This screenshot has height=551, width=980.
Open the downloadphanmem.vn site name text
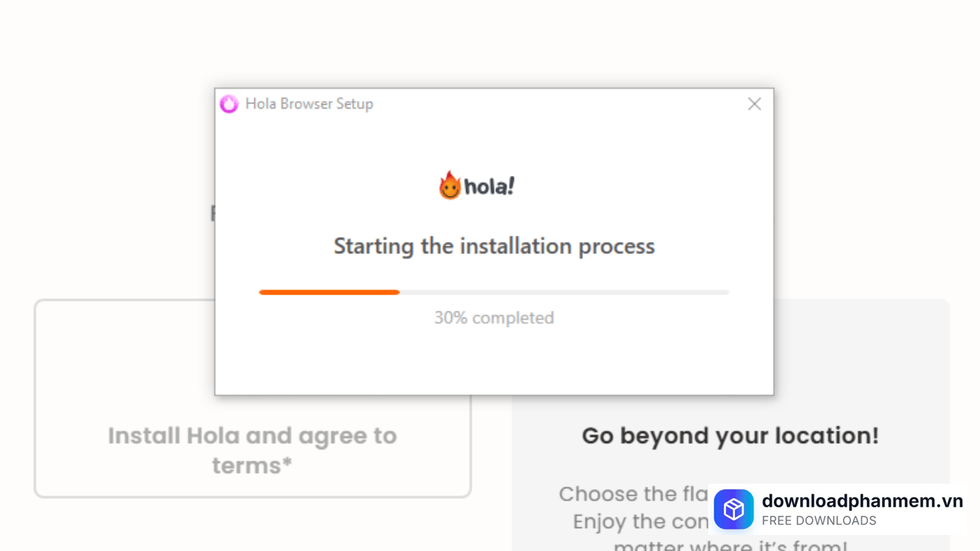pos(862,501)
